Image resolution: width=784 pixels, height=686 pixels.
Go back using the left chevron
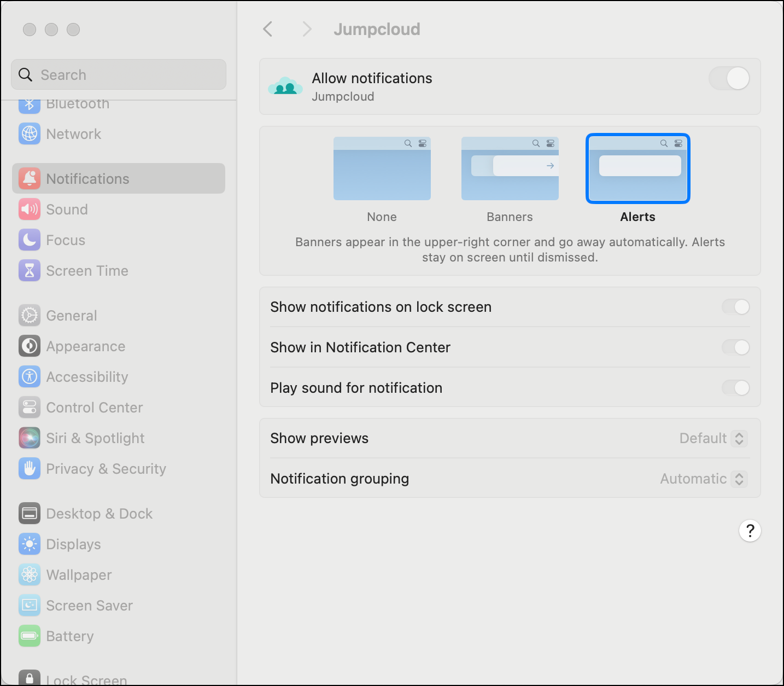[268, 30]
